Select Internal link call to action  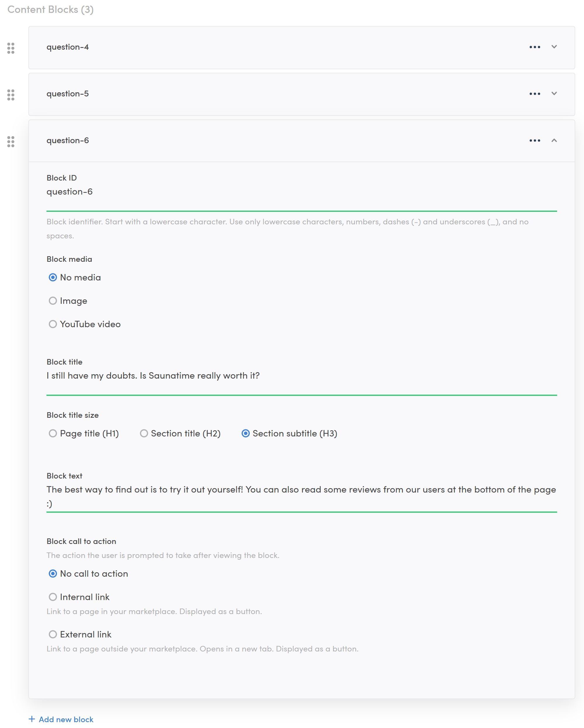click(53, 597)
